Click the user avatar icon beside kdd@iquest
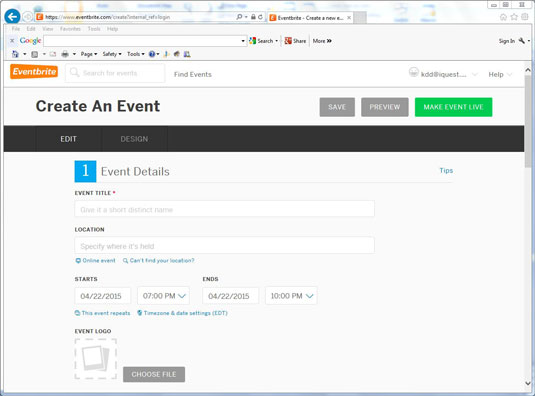 [414, 73]
